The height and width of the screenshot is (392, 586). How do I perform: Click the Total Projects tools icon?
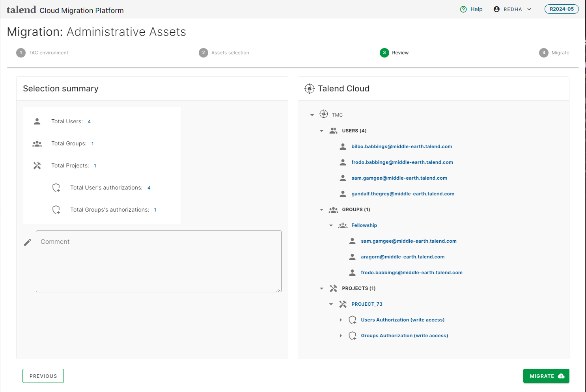click(37, 165)
